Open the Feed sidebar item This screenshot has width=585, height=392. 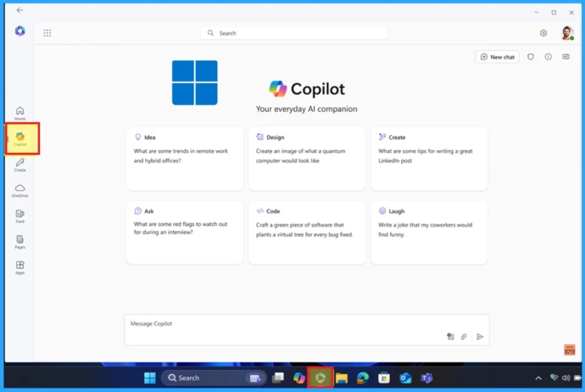[x=20, y=216]
